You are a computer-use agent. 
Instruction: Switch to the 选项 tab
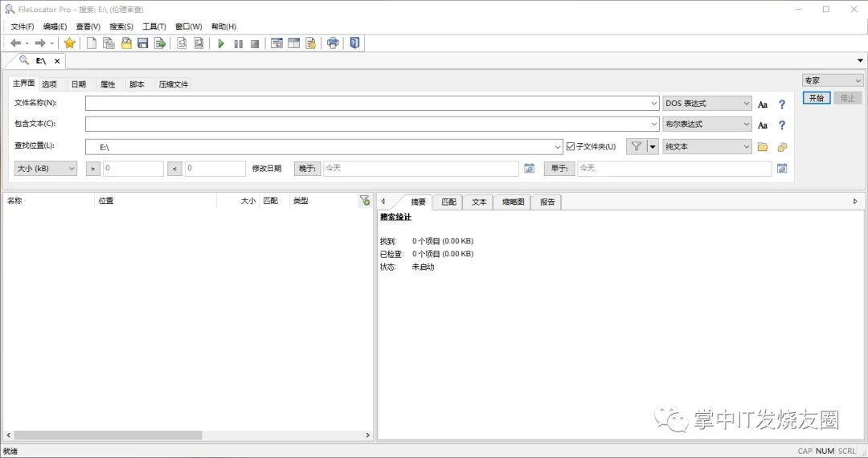coord(49,84)
